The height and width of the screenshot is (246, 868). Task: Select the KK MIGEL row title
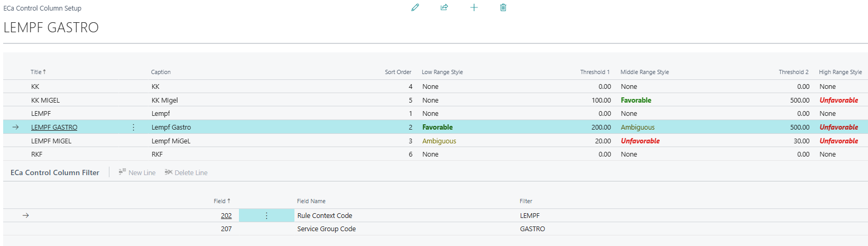pyautogui.click(x=45, y=101)
